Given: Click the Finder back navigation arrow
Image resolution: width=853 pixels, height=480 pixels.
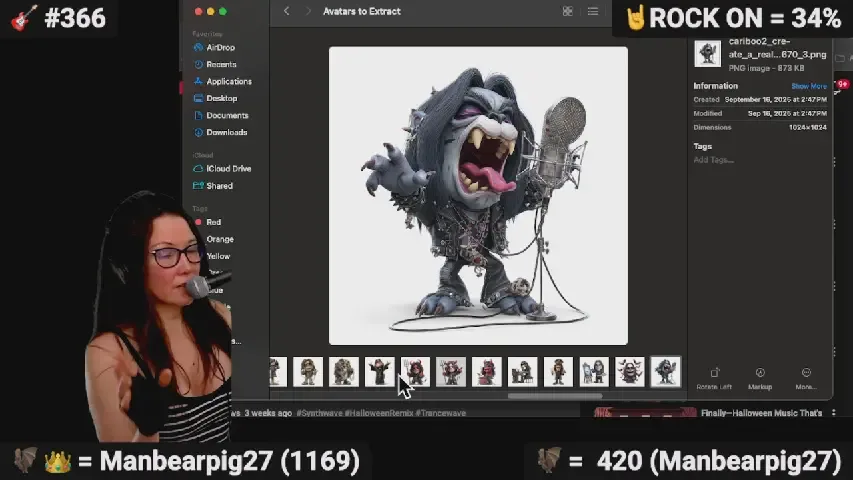Looking at the screenshot, I should point(286,11).
